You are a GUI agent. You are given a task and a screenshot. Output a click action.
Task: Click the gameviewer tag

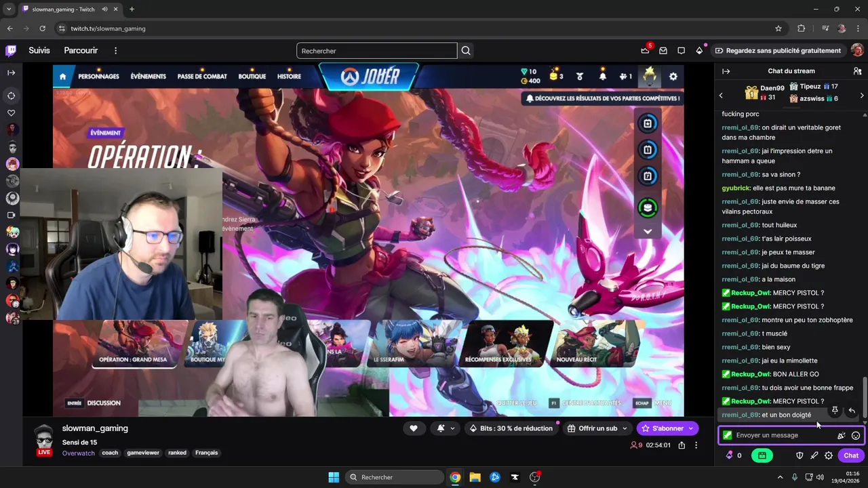pyautogui.click(x=143, y=453)
